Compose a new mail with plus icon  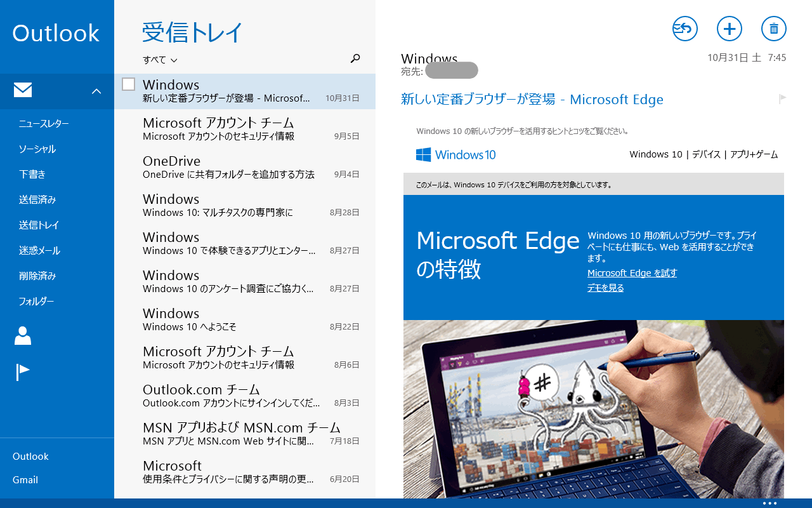[729, 29]
